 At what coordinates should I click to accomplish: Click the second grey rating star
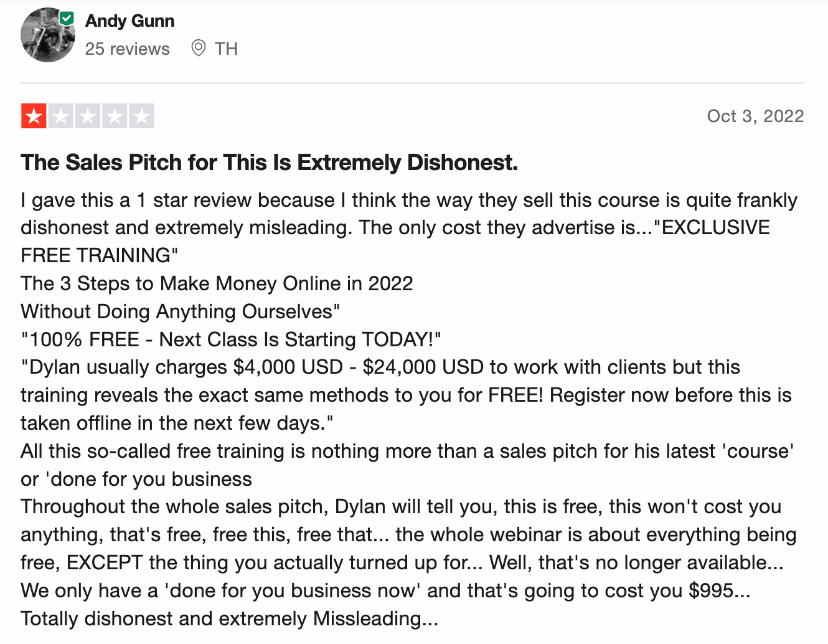[60, 116]
